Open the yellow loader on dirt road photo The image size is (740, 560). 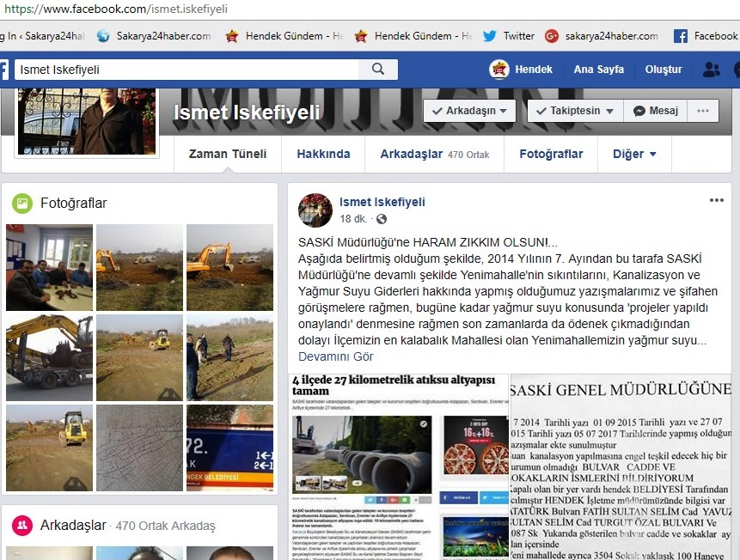pyautogui.click(x=140, y=358)
